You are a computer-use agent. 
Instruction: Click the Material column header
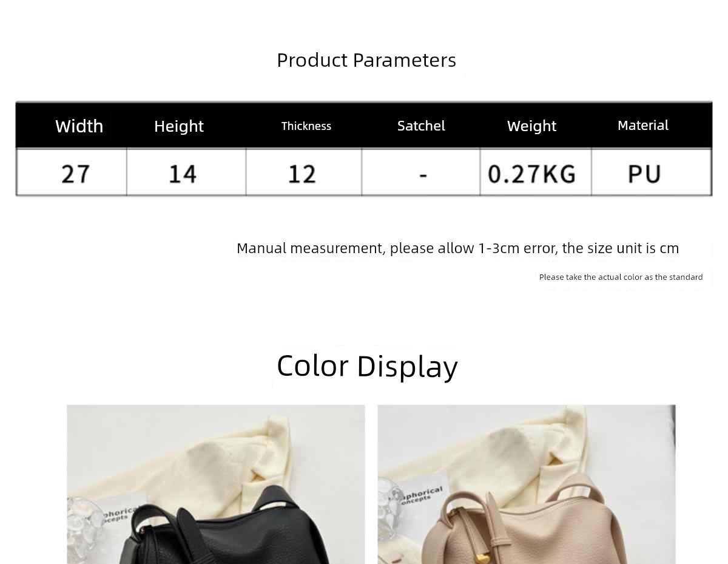point(643,125)
